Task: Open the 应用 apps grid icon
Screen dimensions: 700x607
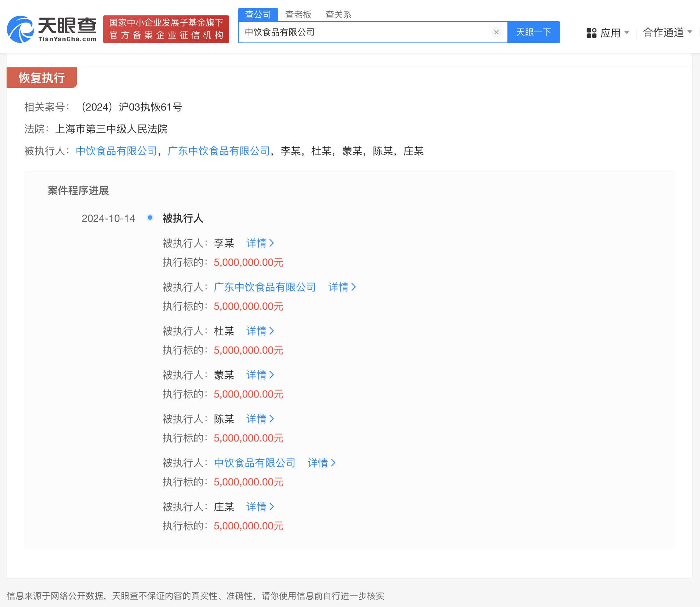Action: tap(591, 33)
